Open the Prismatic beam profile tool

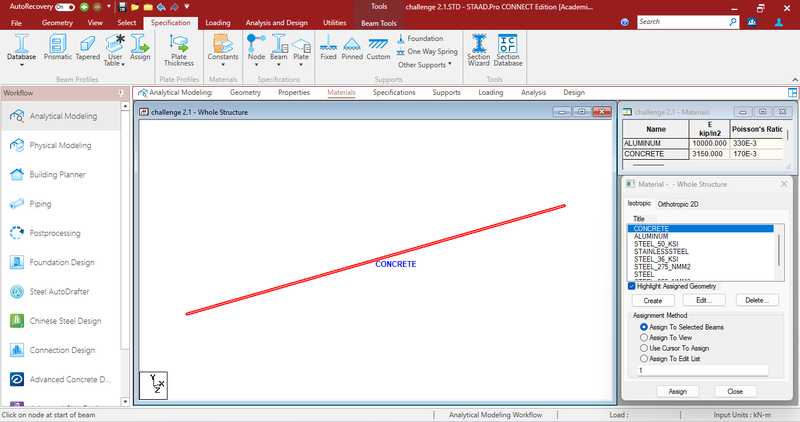coord(57,47)
